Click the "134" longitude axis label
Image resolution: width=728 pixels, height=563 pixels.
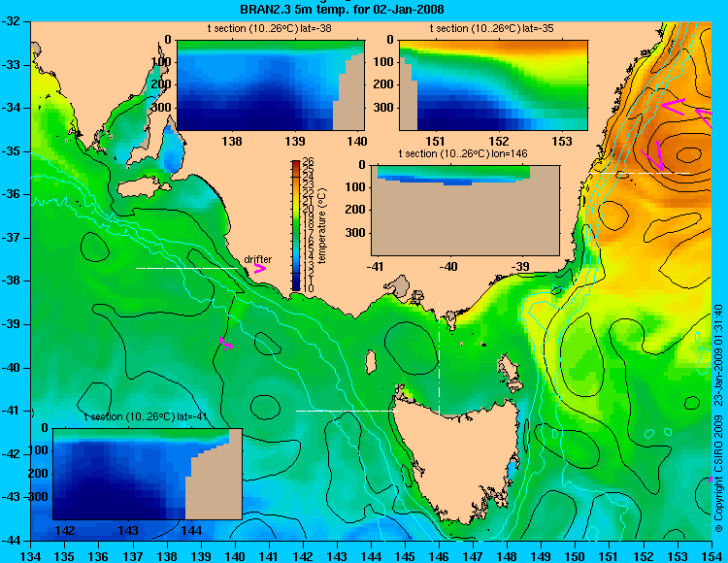coord(31,556)
